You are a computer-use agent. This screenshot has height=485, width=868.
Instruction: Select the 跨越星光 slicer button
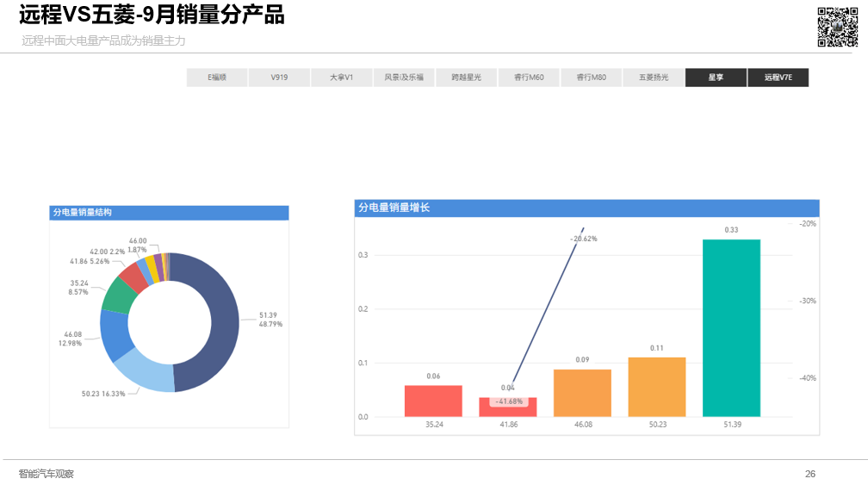click(x=466, y=78)
